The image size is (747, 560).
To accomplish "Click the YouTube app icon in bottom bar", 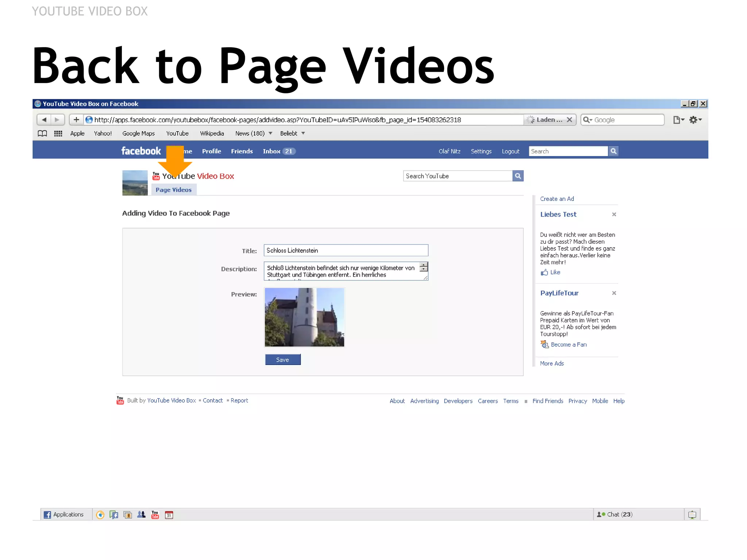I will click(x=155, y=514).
